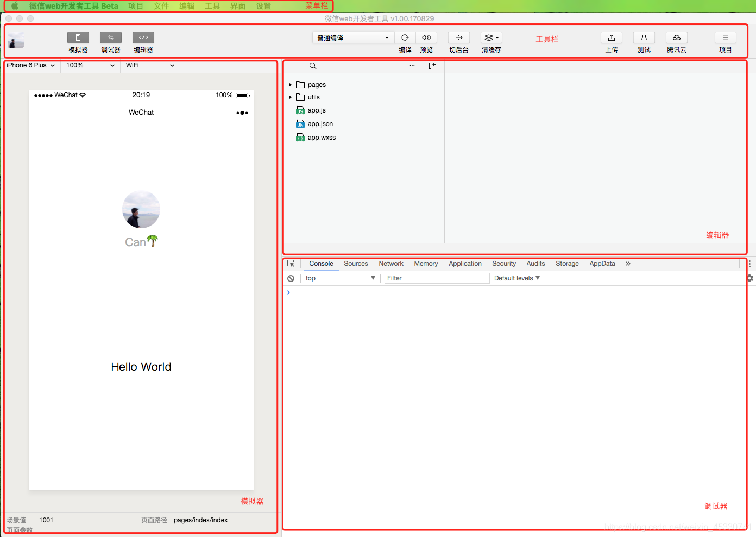Open the iPhone 6 Plus device dropdown
756x537 pixels.
[30, 65]
